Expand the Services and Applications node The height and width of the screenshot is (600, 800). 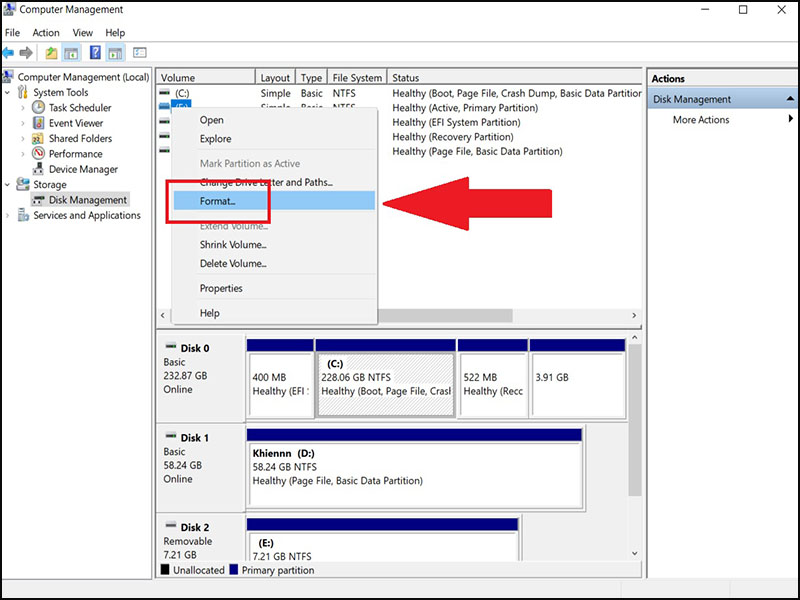tap(9, 216)
